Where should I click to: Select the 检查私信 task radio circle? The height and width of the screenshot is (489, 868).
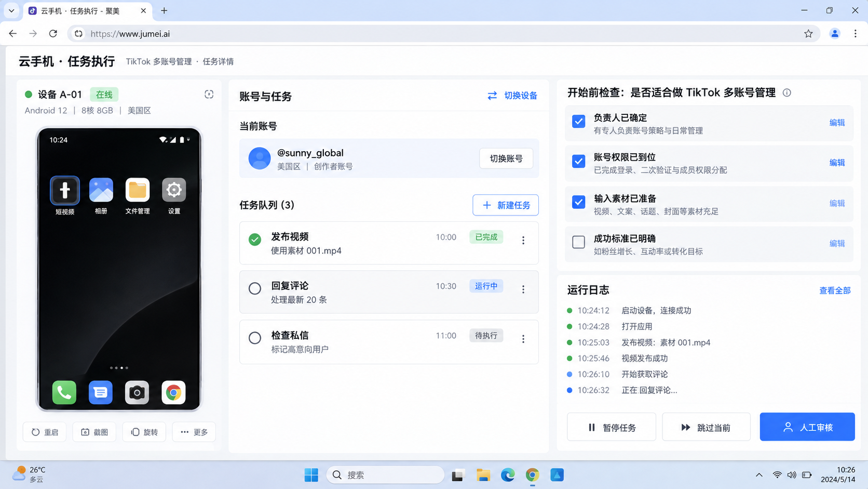tap(255, 338)
